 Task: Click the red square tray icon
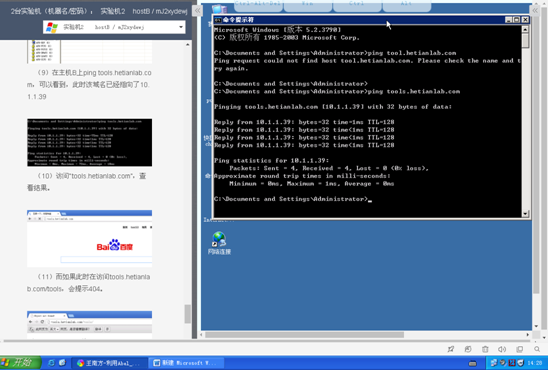[512, 363]
